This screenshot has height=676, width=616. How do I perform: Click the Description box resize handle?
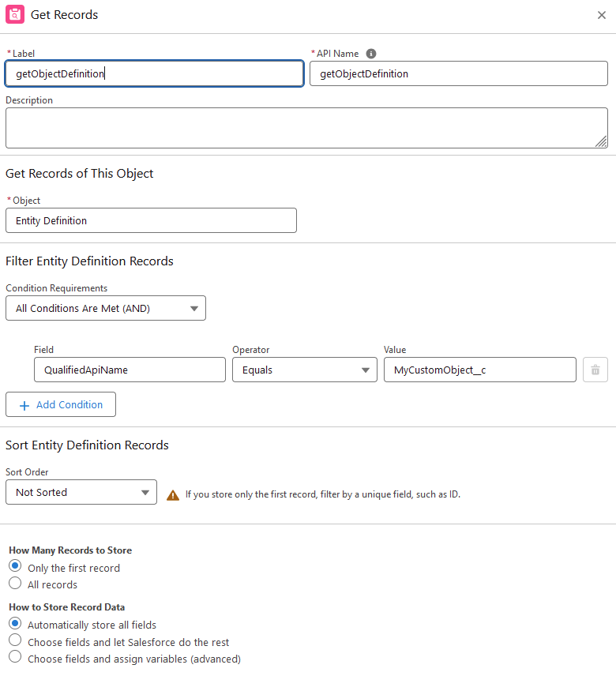coord(601,141)
